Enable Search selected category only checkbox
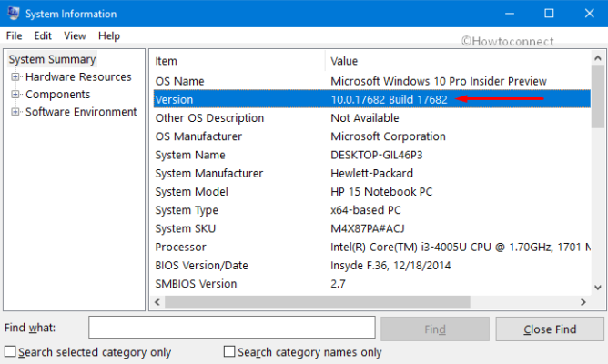Image resolution: width=608 pixels, height=364 pixels. click(x=10, y=351)
